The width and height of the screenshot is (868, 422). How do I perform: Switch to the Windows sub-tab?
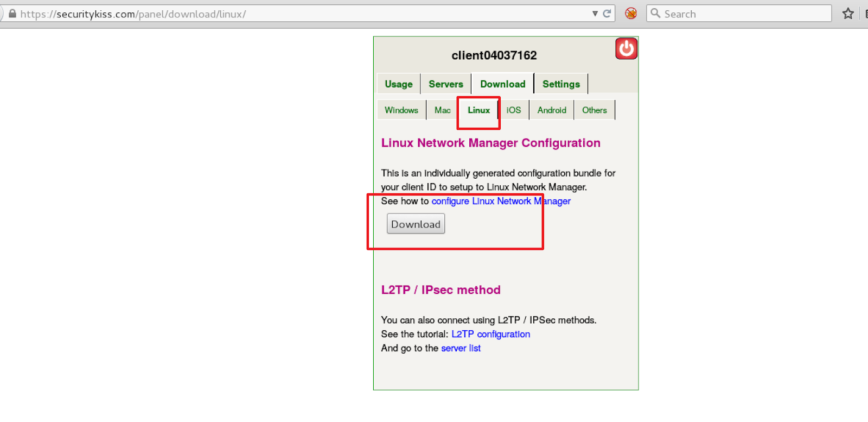(401, 110)
